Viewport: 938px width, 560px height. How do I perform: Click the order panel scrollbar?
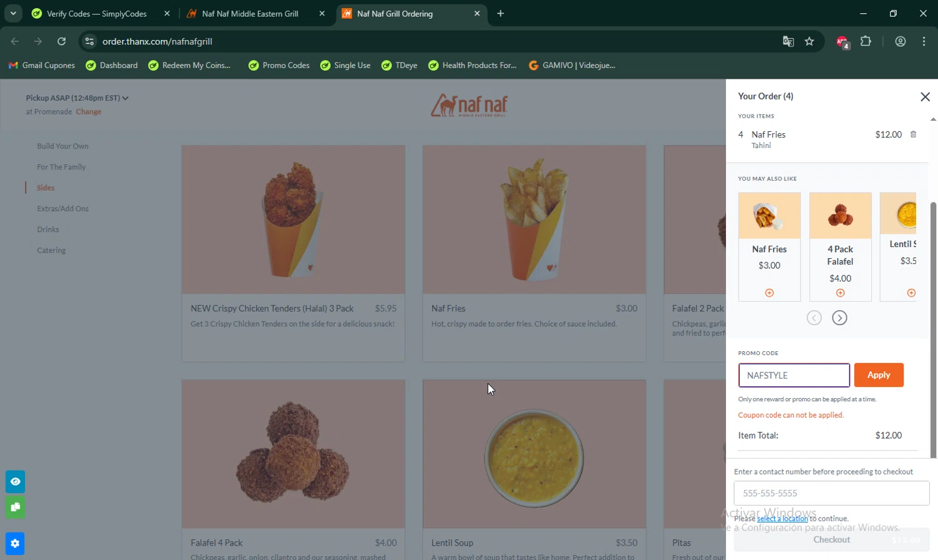pos(933,329)
